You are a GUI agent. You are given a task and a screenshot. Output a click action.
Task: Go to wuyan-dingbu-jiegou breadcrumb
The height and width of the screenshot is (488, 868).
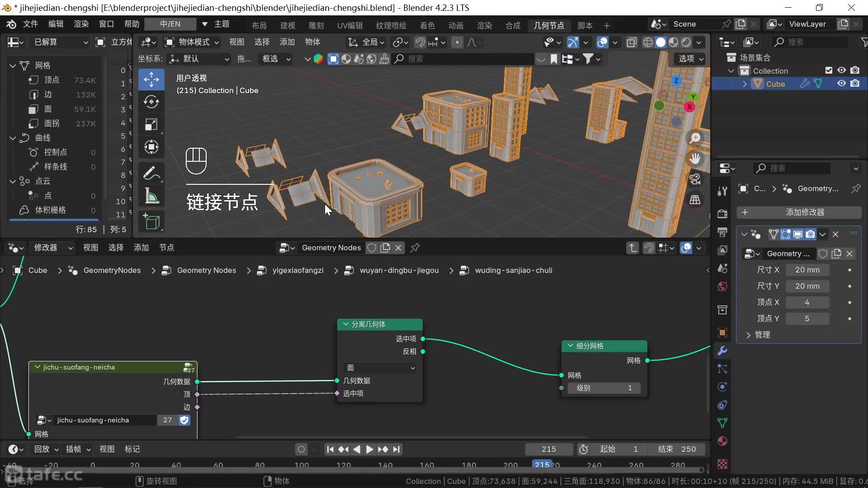coord(399,270)
